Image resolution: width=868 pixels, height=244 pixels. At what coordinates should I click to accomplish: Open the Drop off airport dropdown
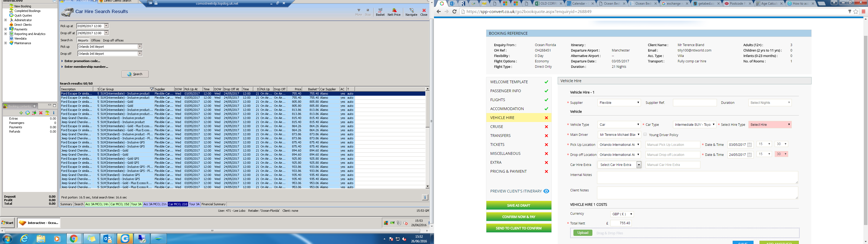click(x=140, y=54)
